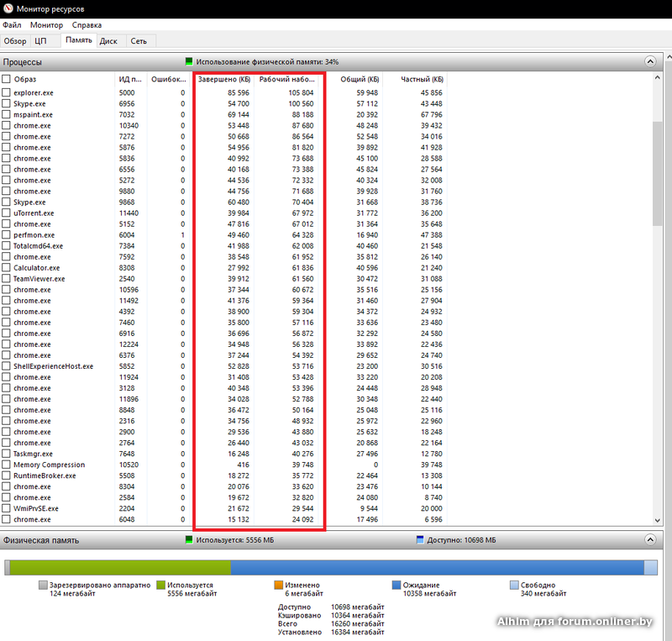
Task: Click the green Используется indicator in memory header
Action: (x=188, y=539)
